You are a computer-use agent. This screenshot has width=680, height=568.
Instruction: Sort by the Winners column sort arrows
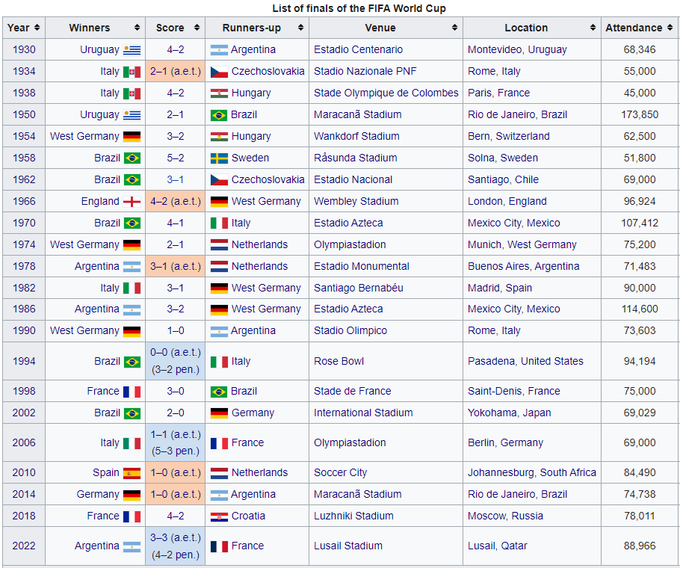135,28
